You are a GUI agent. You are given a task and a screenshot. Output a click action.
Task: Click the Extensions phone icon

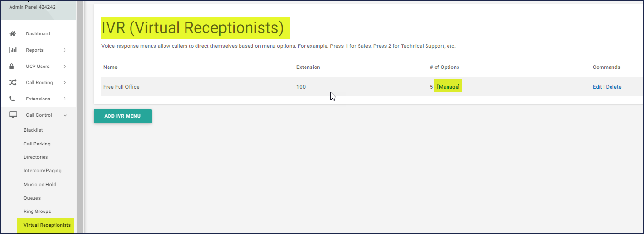(x=13, y=99)
